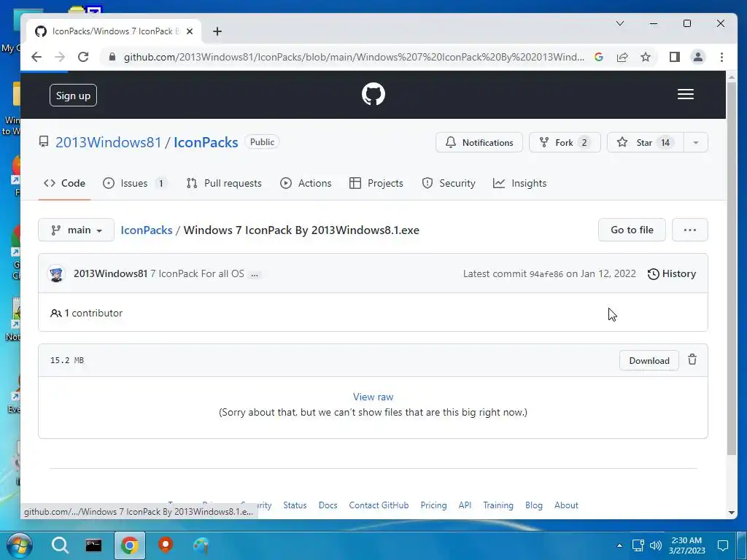
Task: Click the Google icon in address bar
Action: click(599, 57)
